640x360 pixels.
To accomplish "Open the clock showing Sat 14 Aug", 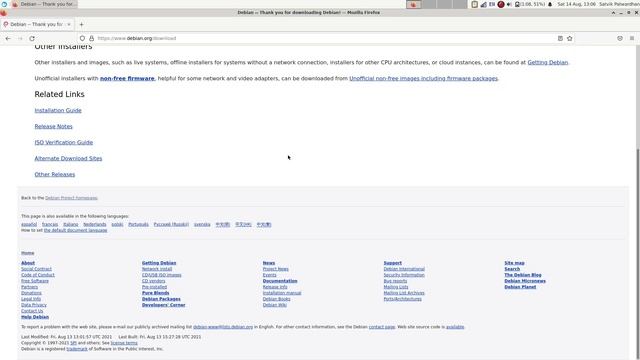I will pos(576,4).
